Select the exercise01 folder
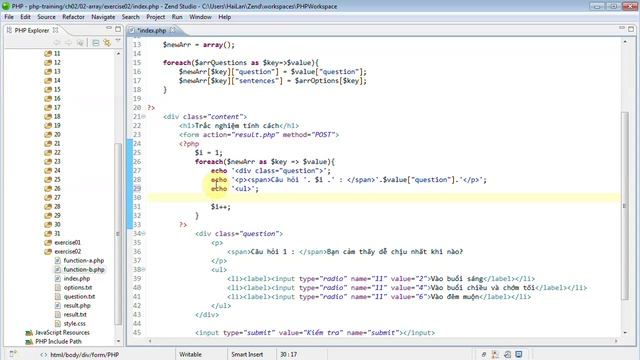640x360 pixels. point(63,242)
